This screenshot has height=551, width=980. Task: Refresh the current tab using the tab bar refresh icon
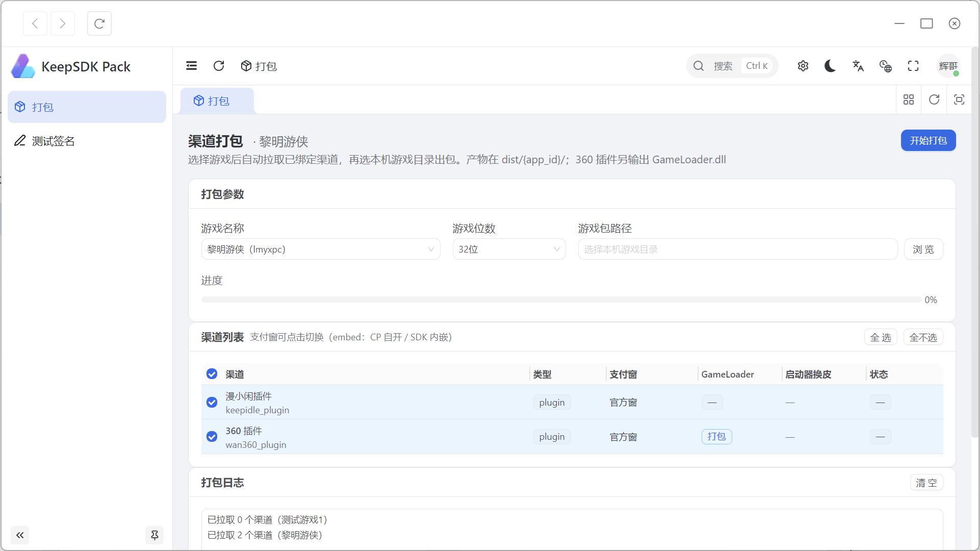[x=934, y=99]
